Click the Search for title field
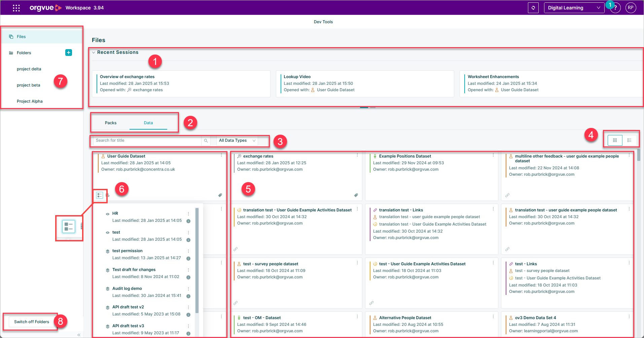Screen dimensions: 644x338 pos(147,141)
